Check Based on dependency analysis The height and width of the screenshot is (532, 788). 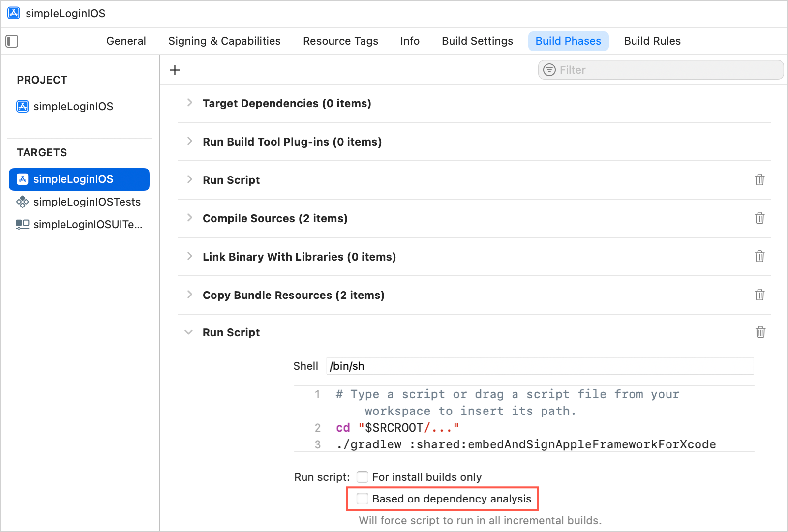[362, 499]
